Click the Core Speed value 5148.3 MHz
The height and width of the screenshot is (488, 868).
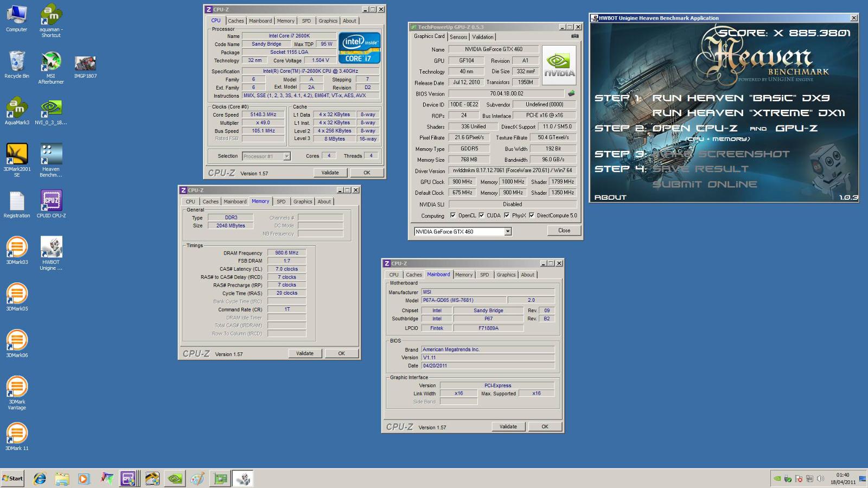263,115
